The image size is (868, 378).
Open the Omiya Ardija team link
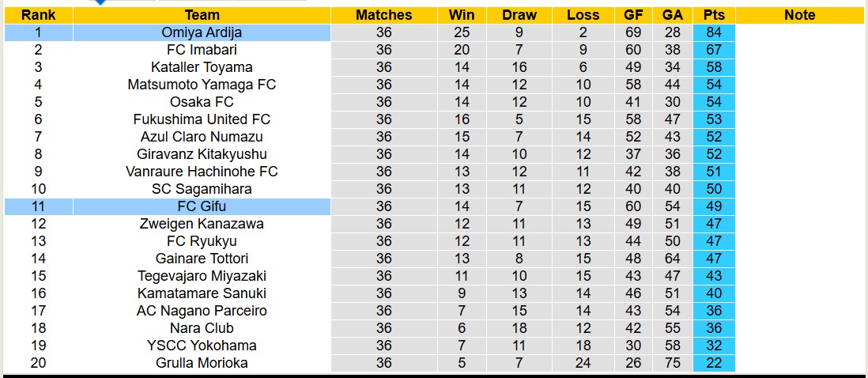coord(202,32)
